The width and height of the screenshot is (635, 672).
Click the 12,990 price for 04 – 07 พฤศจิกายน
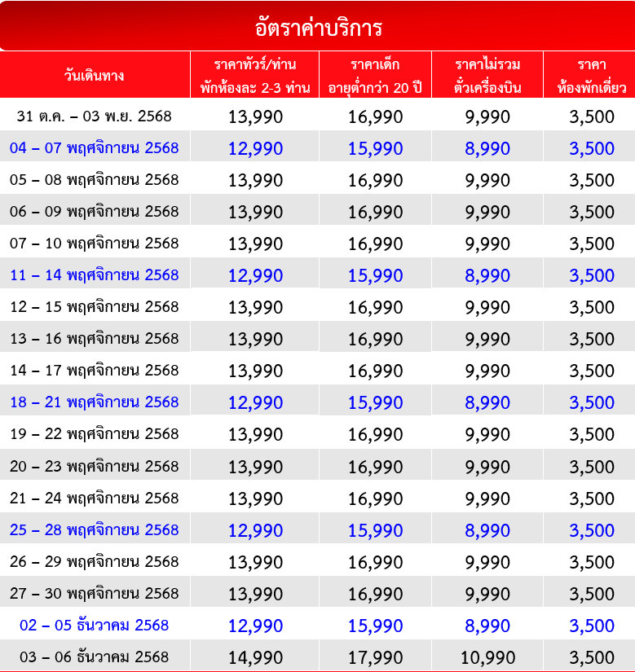pos(256,149)
